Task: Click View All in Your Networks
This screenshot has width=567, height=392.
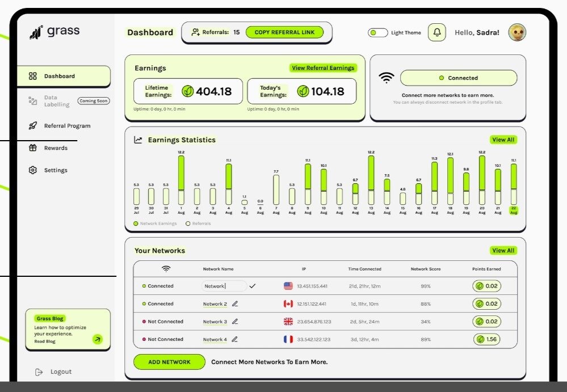Action: pos(503,250)
